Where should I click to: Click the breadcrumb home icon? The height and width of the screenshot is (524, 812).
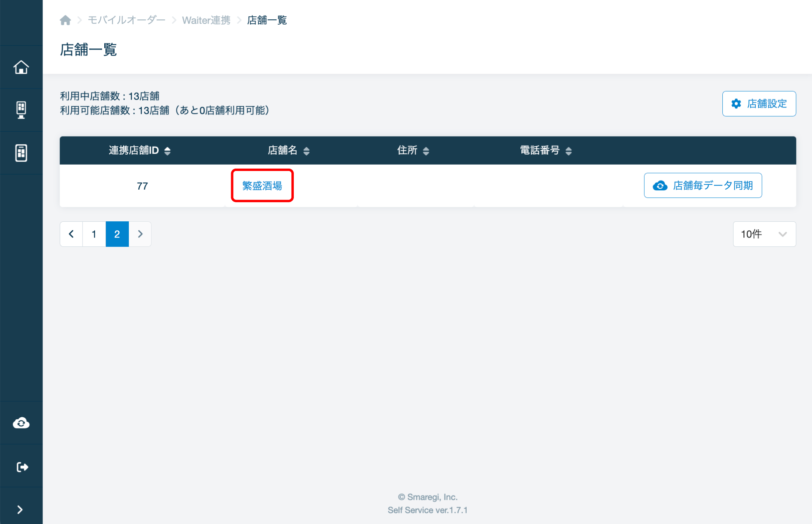65,20
